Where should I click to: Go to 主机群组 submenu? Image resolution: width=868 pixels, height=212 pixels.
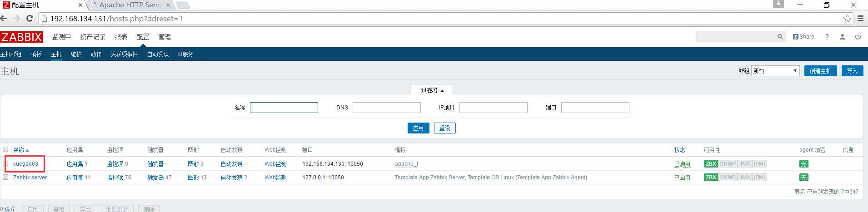(x=11, y=54)
